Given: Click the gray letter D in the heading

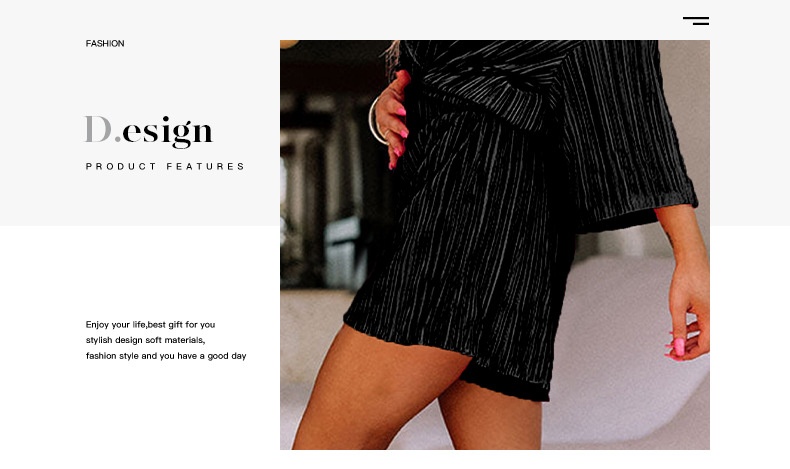Looking at the screenshot, I should [x=98, y=129].
